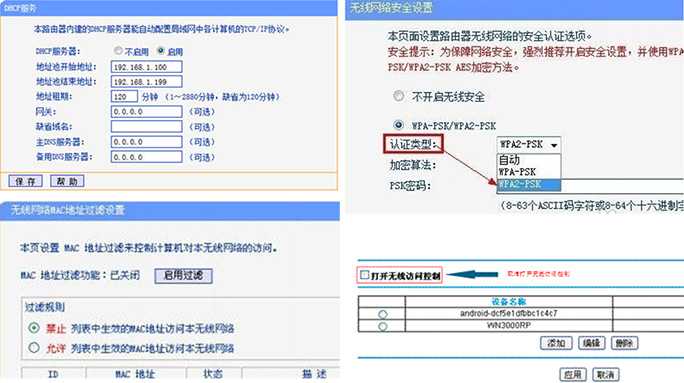
Task: Click the DHCP服务 panel title
Action: click(x=21, y=8)
